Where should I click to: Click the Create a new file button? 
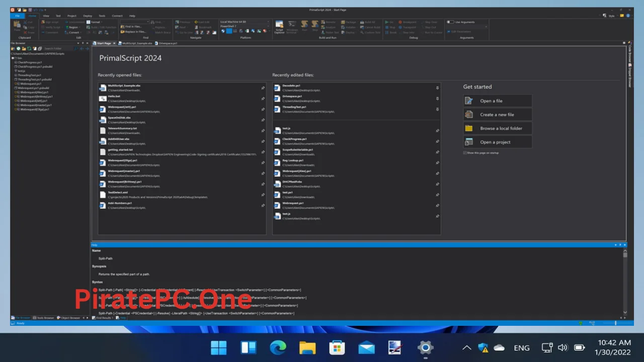[x=497, y=114]
